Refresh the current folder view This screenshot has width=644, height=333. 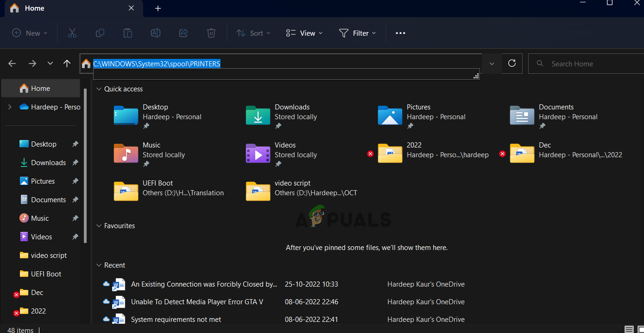[x=512, y=64]
